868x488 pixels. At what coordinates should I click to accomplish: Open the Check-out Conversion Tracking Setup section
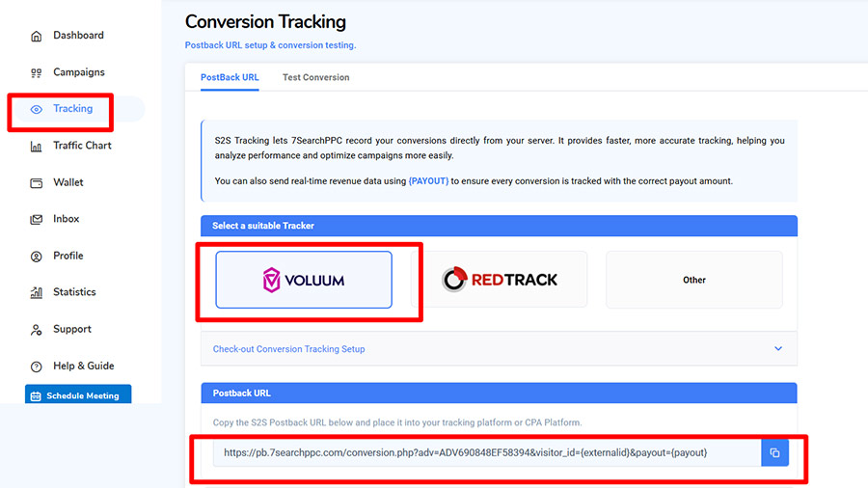[289, 349]
